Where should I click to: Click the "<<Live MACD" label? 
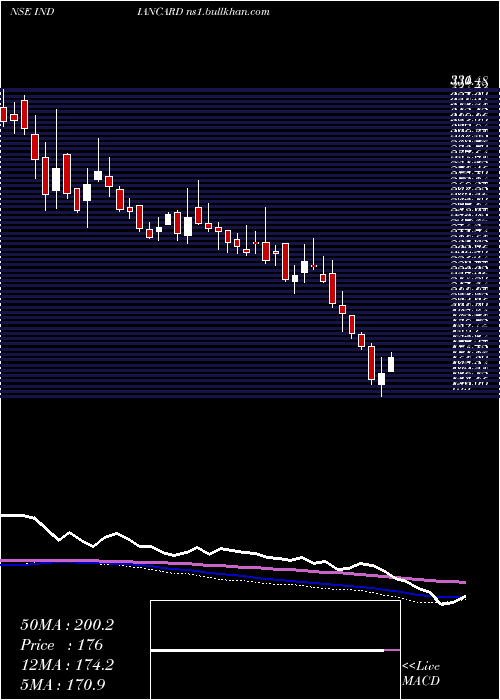point(421,674)
